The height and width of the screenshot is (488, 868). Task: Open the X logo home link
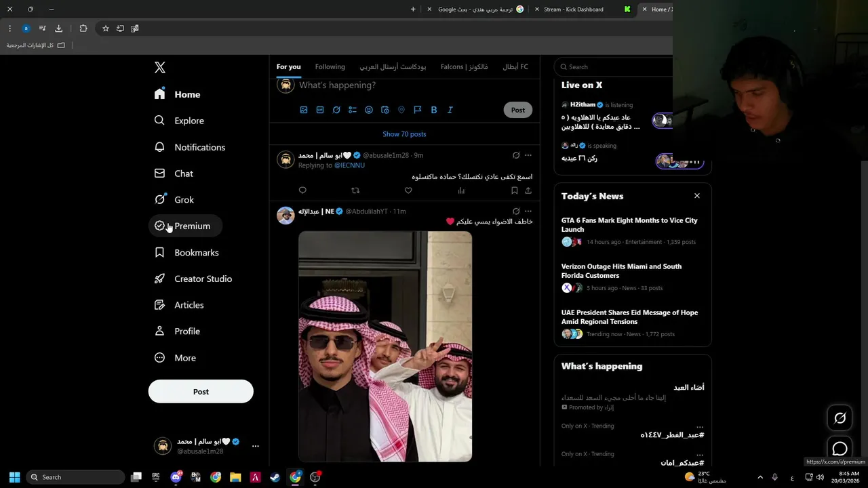(x=160, y=67)
